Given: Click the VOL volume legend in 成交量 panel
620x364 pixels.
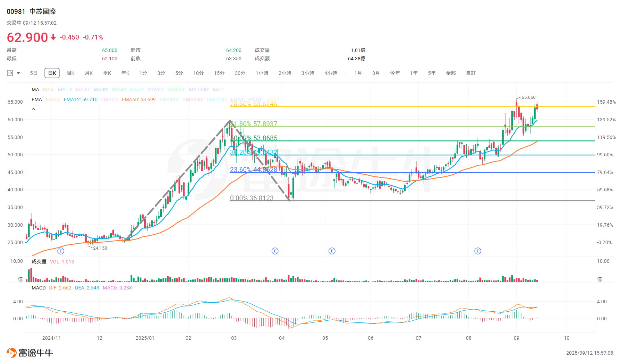Looking at the screenshot, I should [x=62, y=262].
